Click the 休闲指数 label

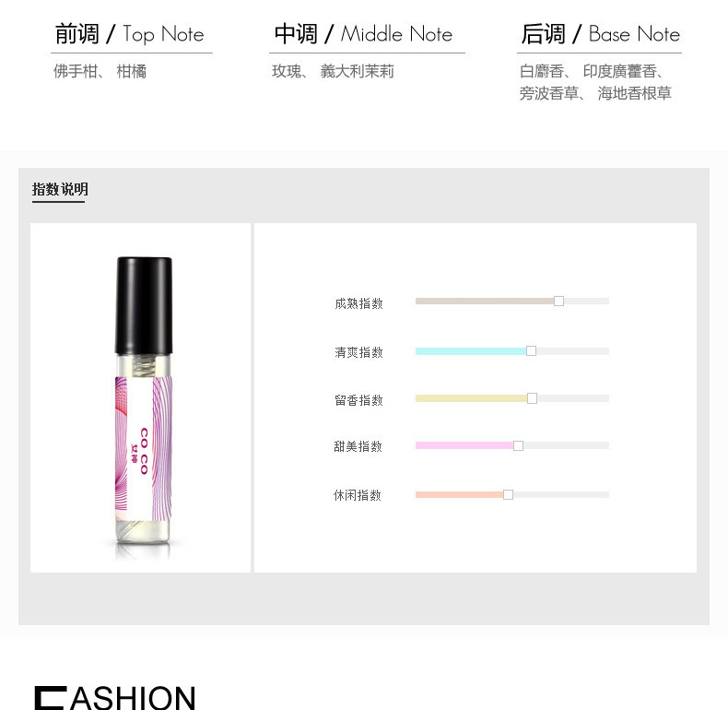pyautogui.click(x=357, y=495)
